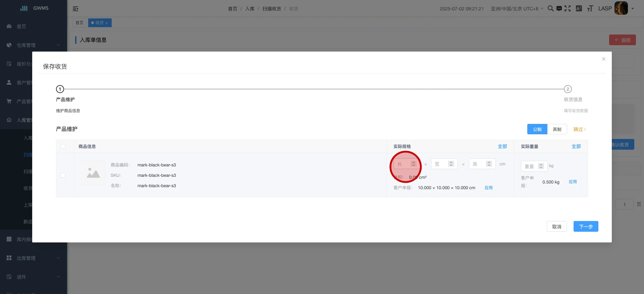Click 全部 link under 实际重量
644x294 pixels.
point(576,146)
